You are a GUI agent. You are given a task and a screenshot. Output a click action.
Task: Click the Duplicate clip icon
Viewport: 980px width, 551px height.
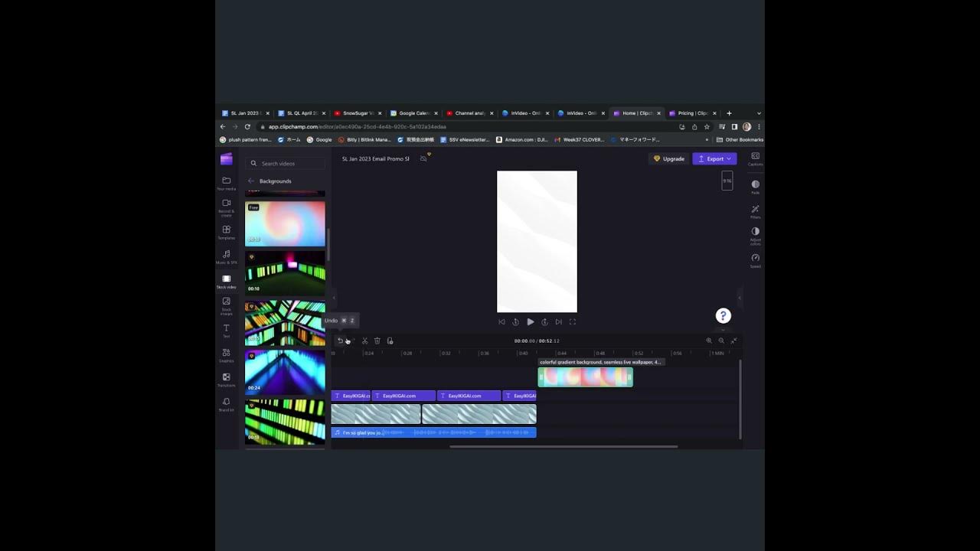coord(390,341)
